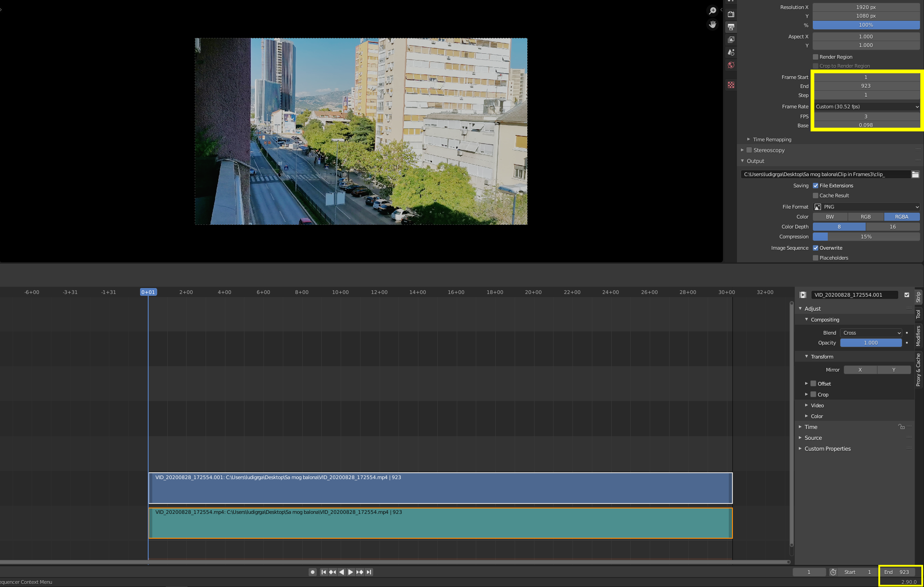This screenshot has width=924, height=587.
Task: Play the animation forward
Action: tap(351, 572)
